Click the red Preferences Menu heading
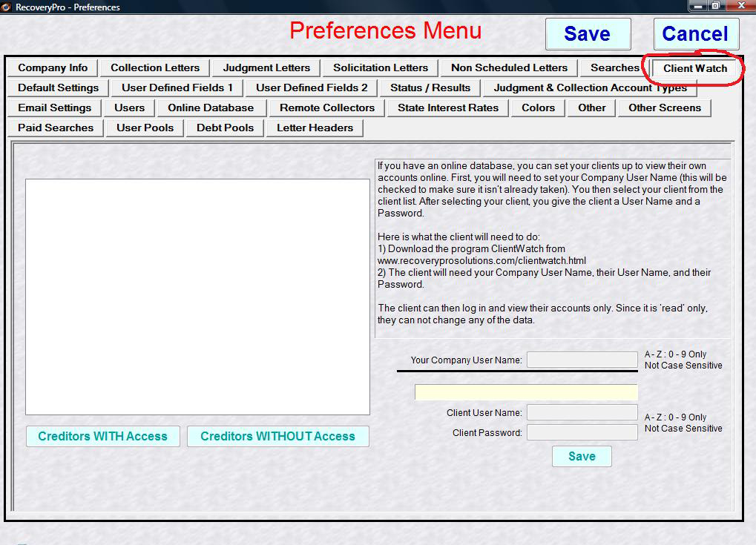 pyautogui.click(x=386, y=31)
